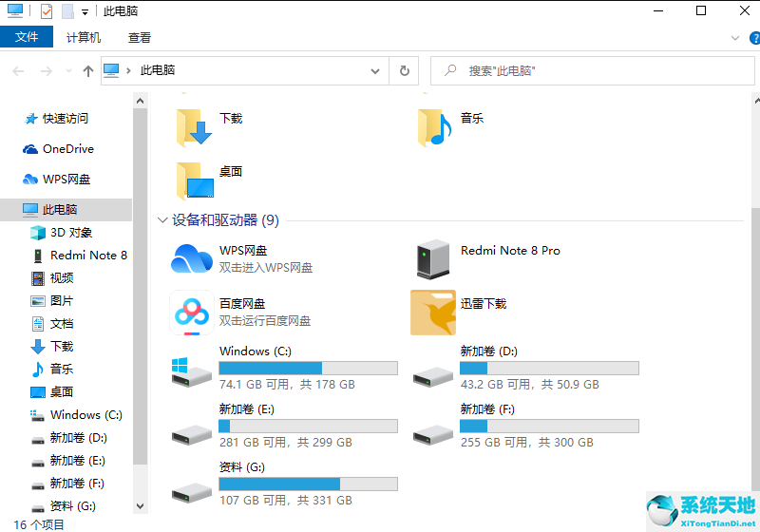Click the 搜索"此电脑" search box
The image size is (760, 532).
tap(592, 71)
